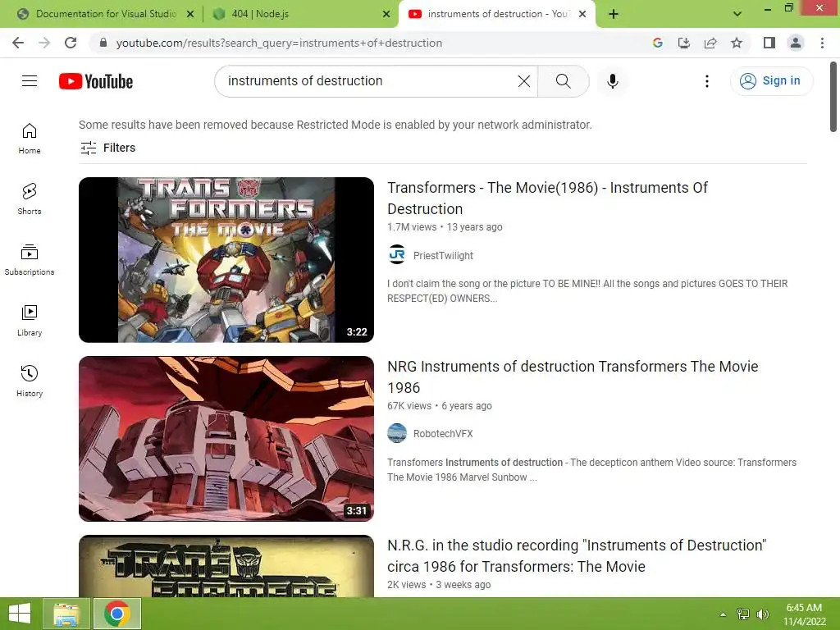Click PriestTwilight channel avatar
This screenshot has height=630, width=840.
tap(397, 254)
